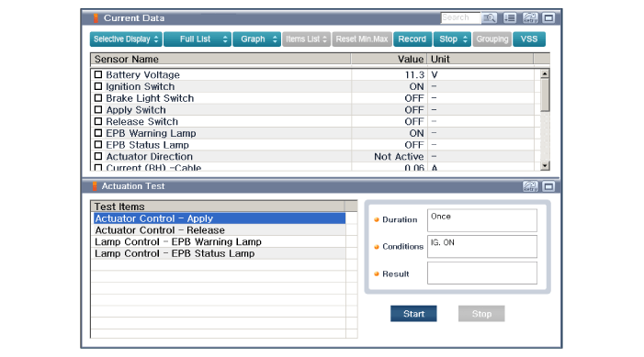The width and height of the screenshot is (644, 357).
Task: Open the Items List dropdown
Action: click(x=307, y=39)
